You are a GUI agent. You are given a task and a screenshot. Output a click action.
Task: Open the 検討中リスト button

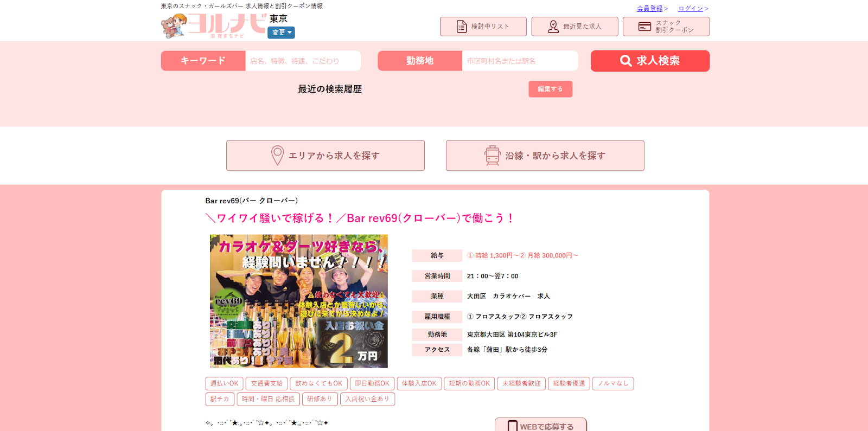pos(483,27)
